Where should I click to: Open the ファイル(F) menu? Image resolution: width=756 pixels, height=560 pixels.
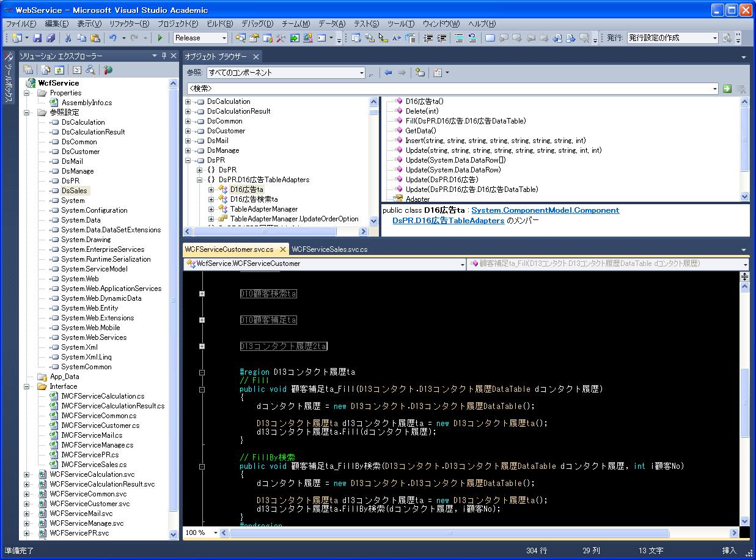(x=21, y=24)
